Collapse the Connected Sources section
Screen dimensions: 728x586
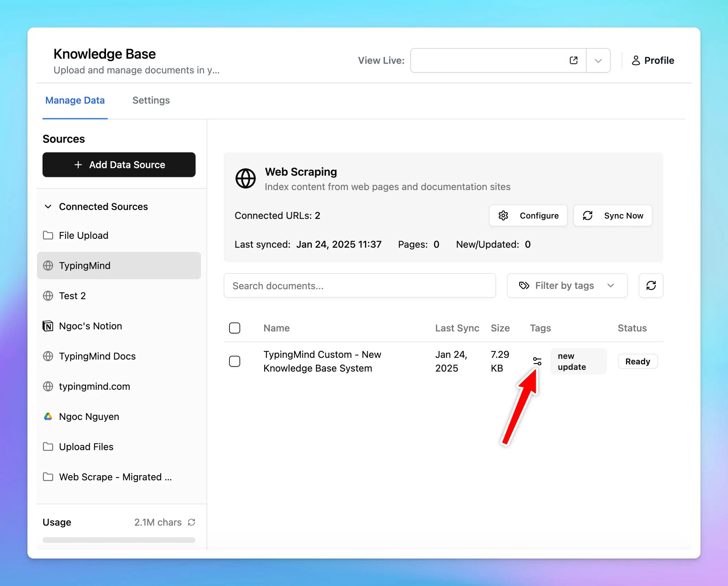click(x=48, y=207)
